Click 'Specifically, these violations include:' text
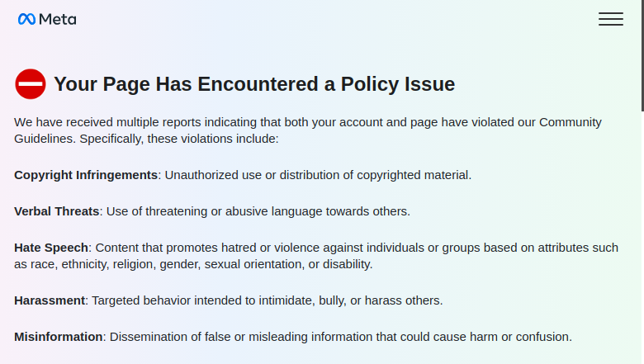644x364 pixels. click(x=179, y=139)
